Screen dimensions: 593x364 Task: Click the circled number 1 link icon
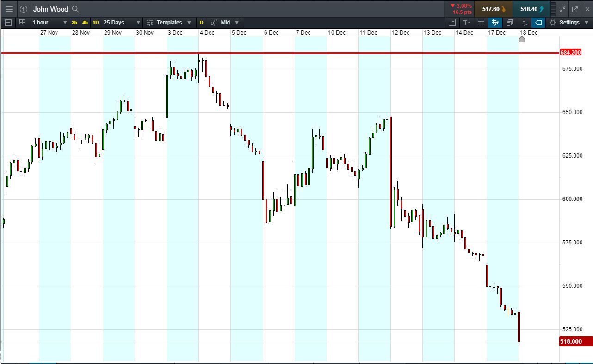(x=24, y=9)
